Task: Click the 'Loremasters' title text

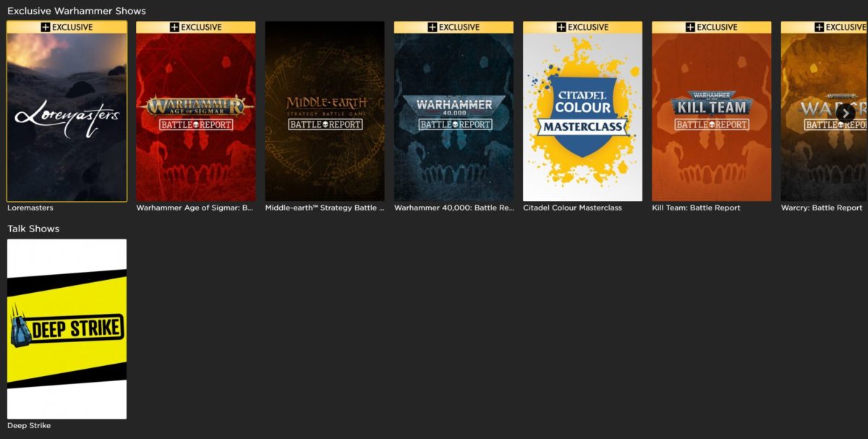Action: 30,208
